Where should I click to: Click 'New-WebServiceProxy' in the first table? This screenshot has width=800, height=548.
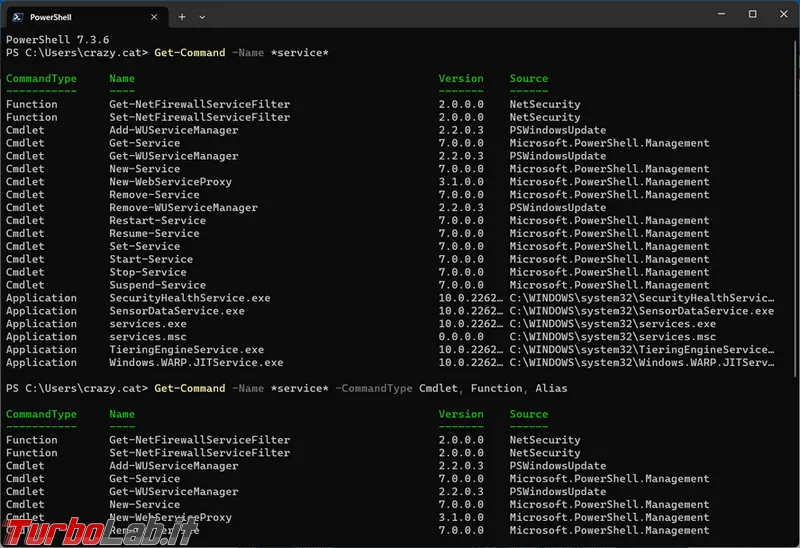170,182
